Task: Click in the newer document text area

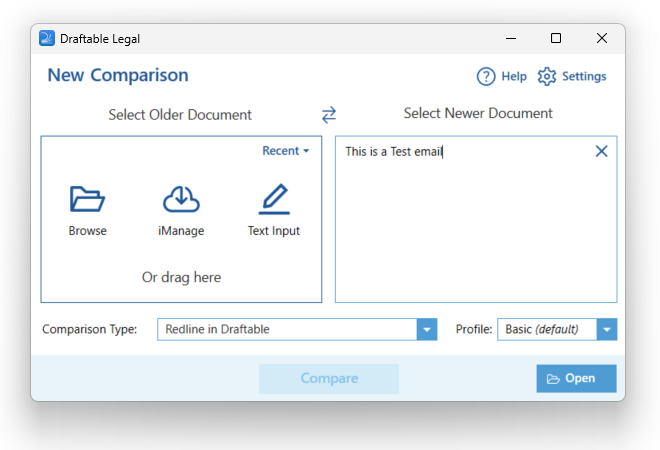Action: tap(476, 219)
